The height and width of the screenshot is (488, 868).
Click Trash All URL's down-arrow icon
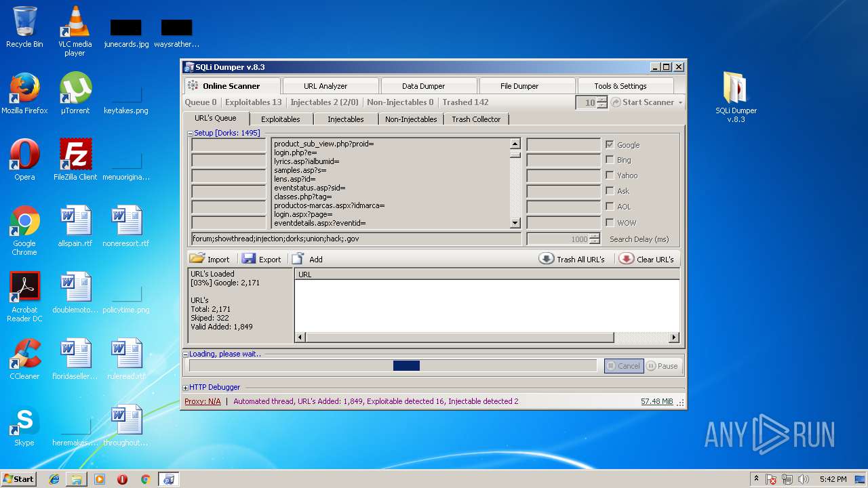pos(547,259)
